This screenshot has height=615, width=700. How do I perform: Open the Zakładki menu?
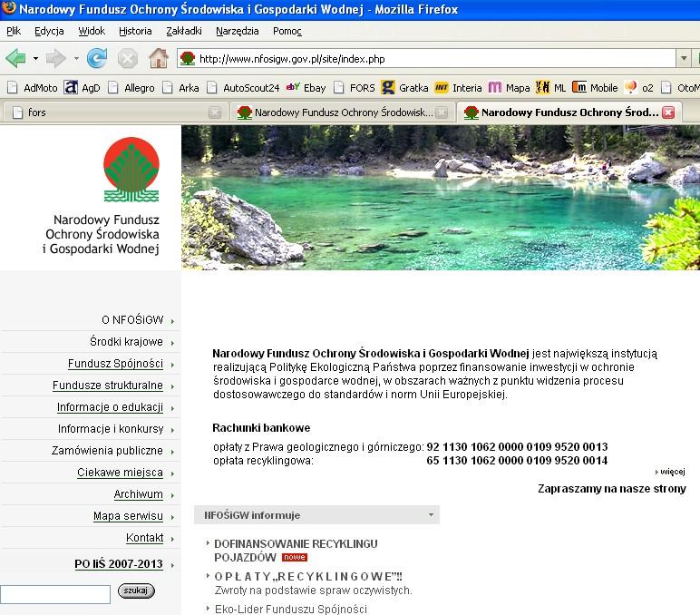(x=184, y=31)
